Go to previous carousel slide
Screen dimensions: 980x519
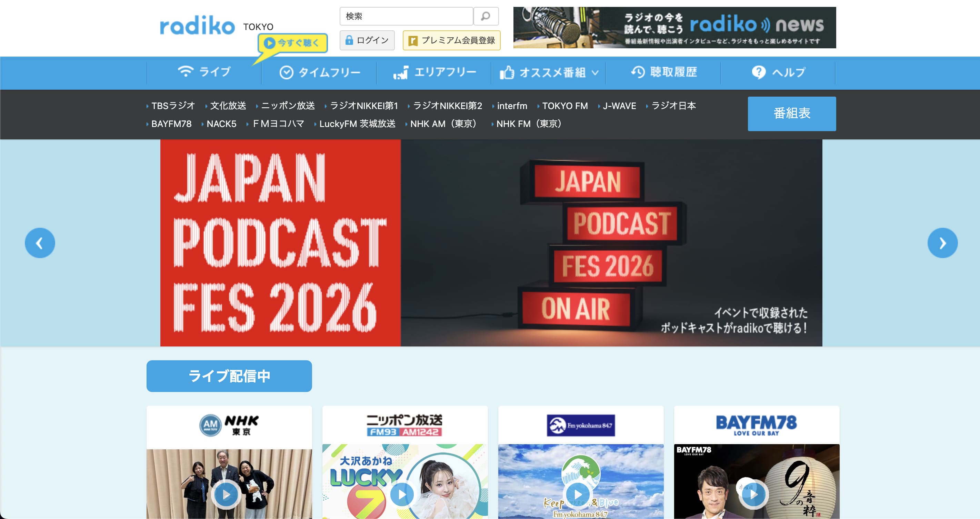(40, 243)
